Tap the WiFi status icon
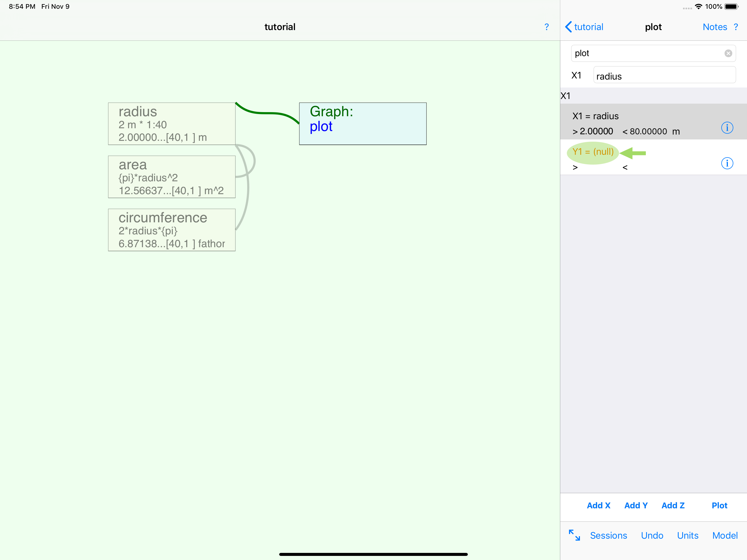Screen dimensions: 747x560 [x=698, y=6]
